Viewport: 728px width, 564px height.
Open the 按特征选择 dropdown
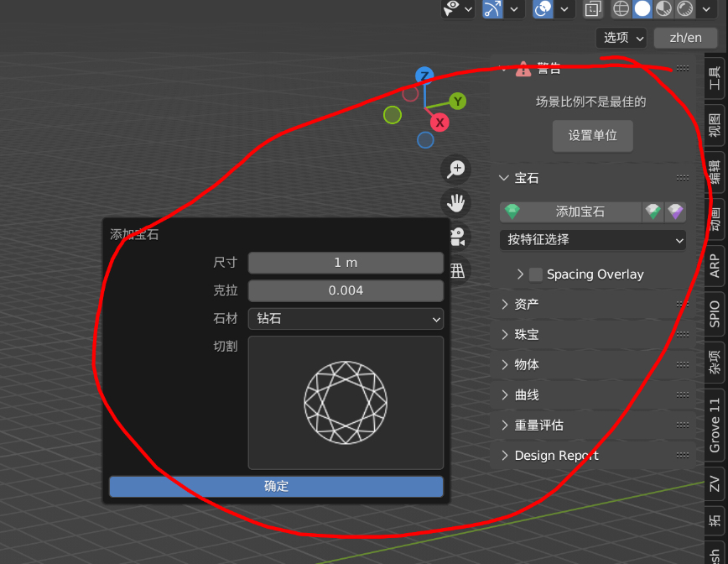pos(593,240)
